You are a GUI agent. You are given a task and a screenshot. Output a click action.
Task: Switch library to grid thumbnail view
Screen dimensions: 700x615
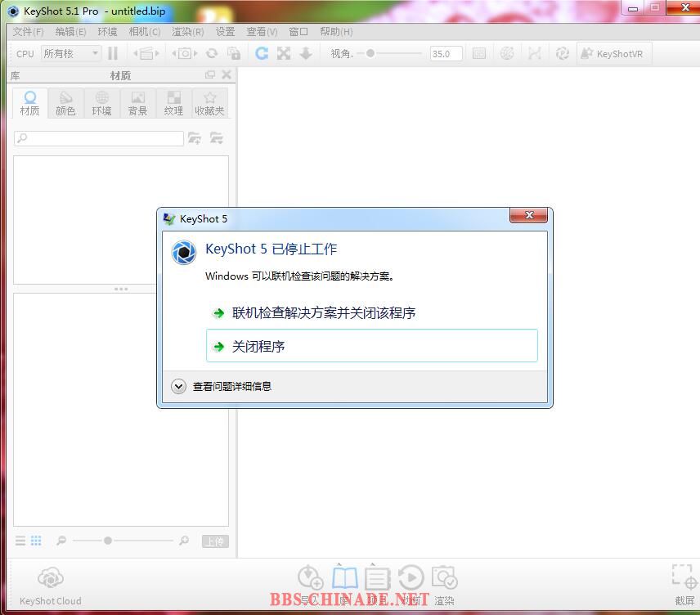(x=36, y=541)
